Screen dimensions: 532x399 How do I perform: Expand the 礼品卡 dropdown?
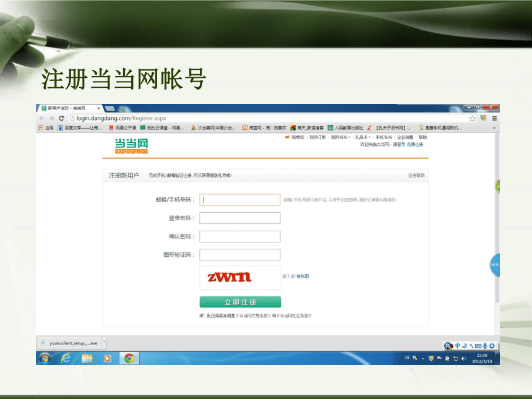[363, 137]
